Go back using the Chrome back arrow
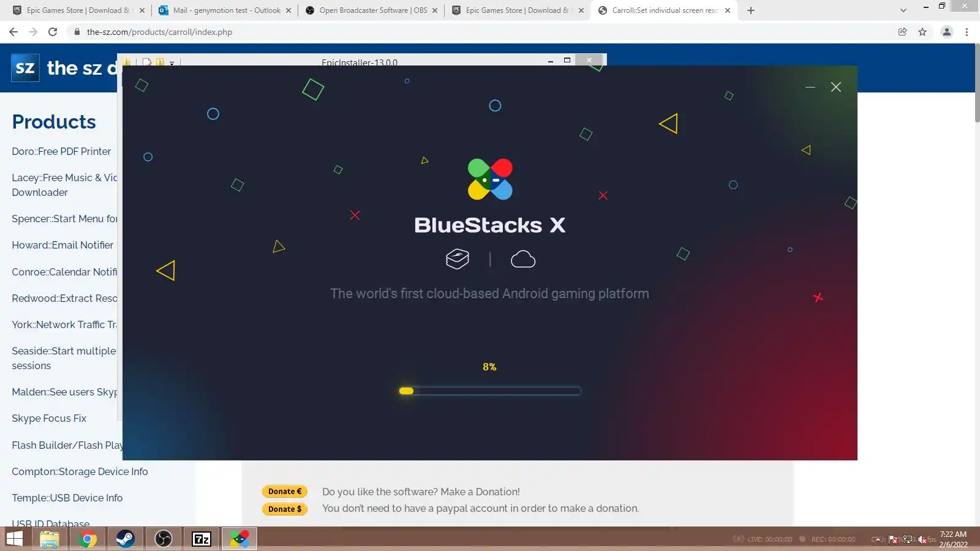 coord(13,32)
